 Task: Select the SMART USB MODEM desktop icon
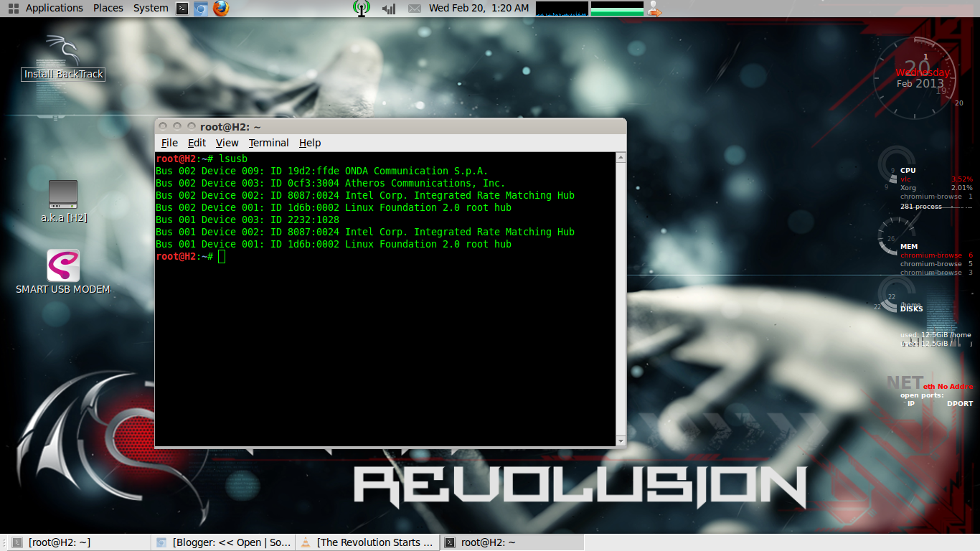coord(63,272)
